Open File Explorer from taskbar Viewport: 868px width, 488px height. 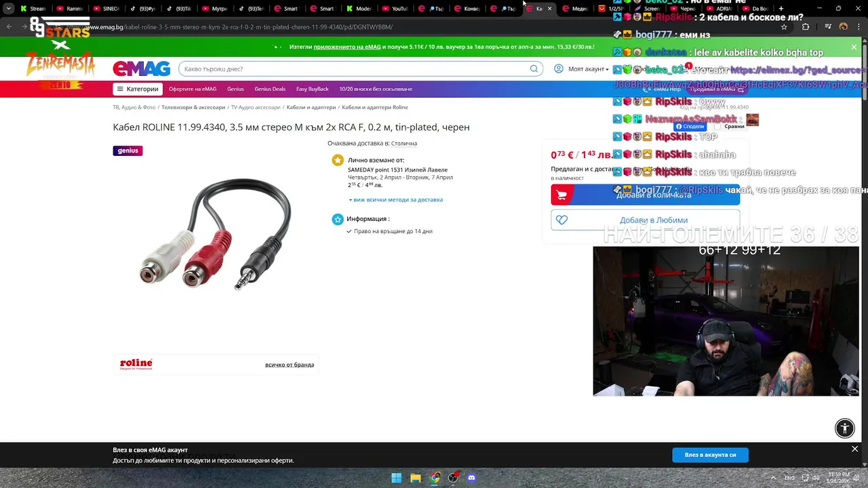(x=416, y=478)
